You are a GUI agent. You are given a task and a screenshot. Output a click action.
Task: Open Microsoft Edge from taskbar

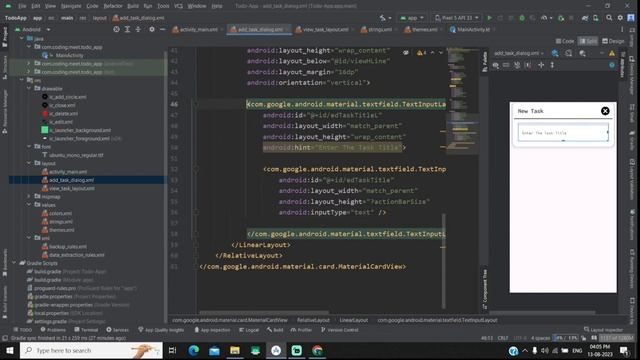193,350
